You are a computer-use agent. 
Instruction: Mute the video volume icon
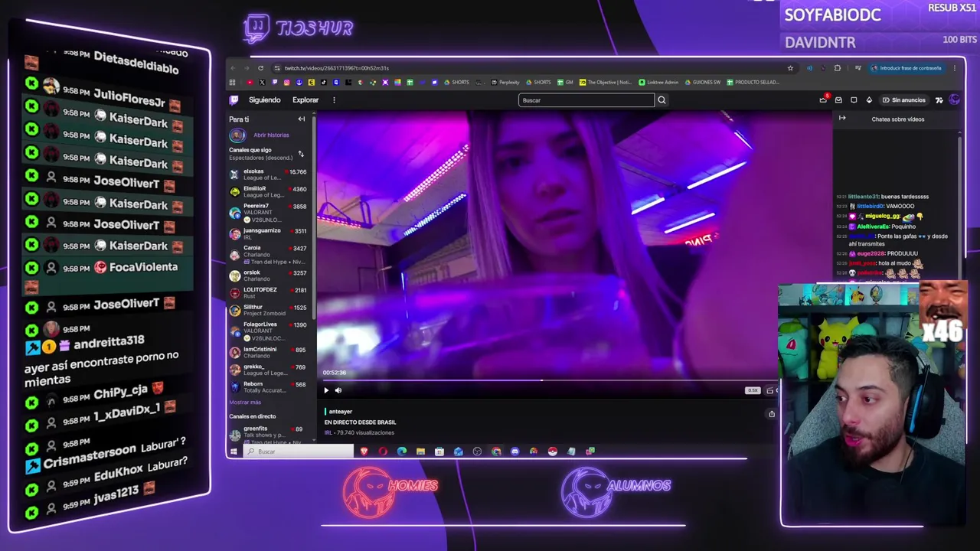coord(338,390)
